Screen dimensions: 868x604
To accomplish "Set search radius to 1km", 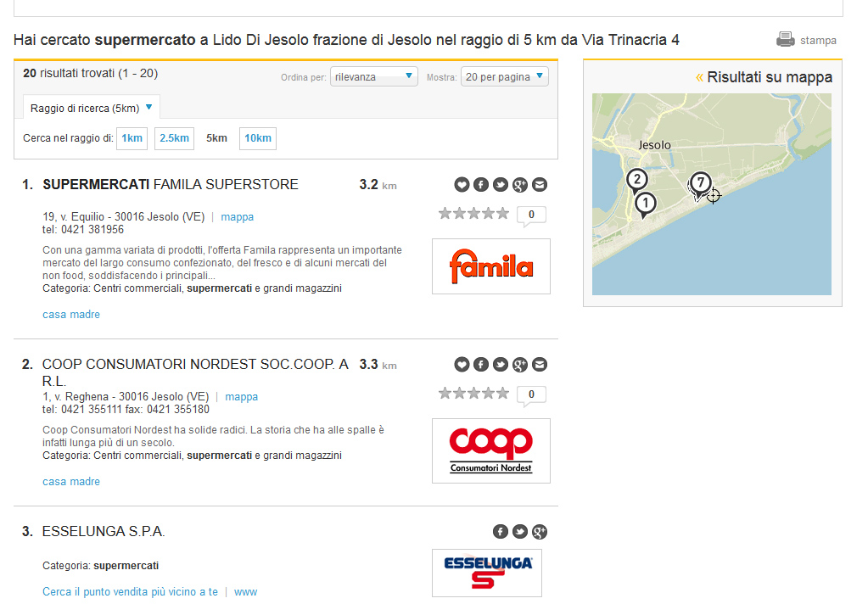I will [132, 138].
